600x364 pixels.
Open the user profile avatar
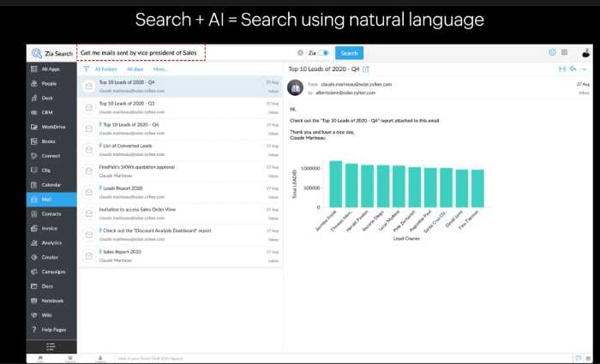585,53
